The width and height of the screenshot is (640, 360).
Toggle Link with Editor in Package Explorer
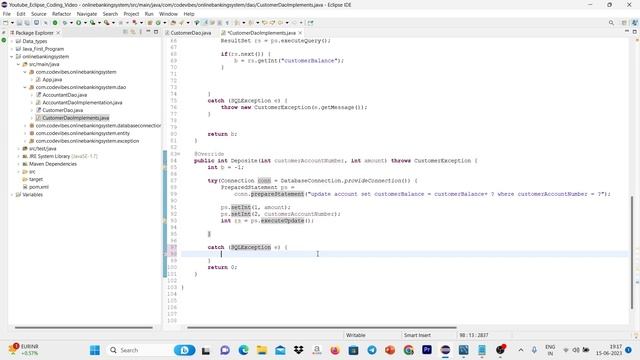pyautogui.click(x=133, y=32)
